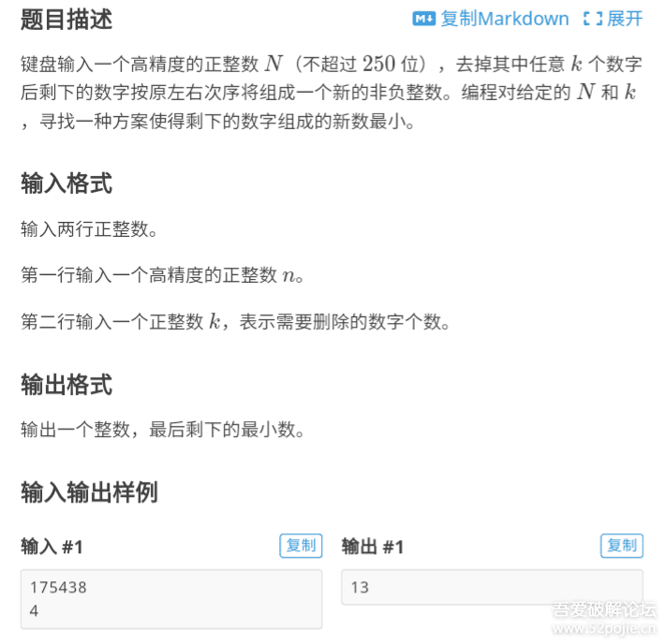
Task: Copy sample output with the 输出 #1 复制 button
Action: (x=622, y=545)
